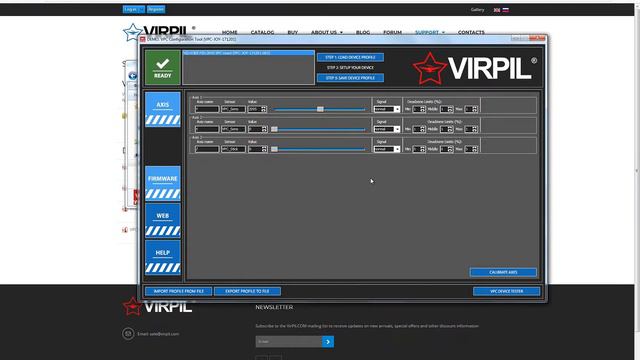This screenshot has width=640, height=360.
Task: Click the newsletter E-mail input field
Action: tap(289, 342)
